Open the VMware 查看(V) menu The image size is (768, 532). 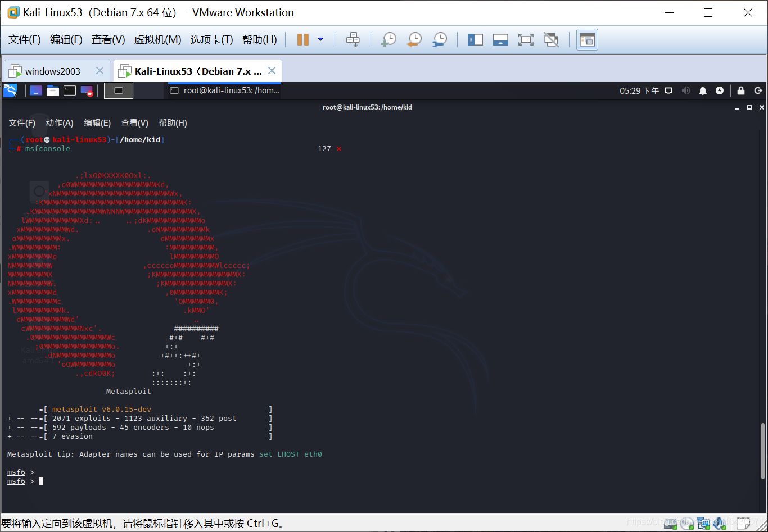click(x=109, y=39)
